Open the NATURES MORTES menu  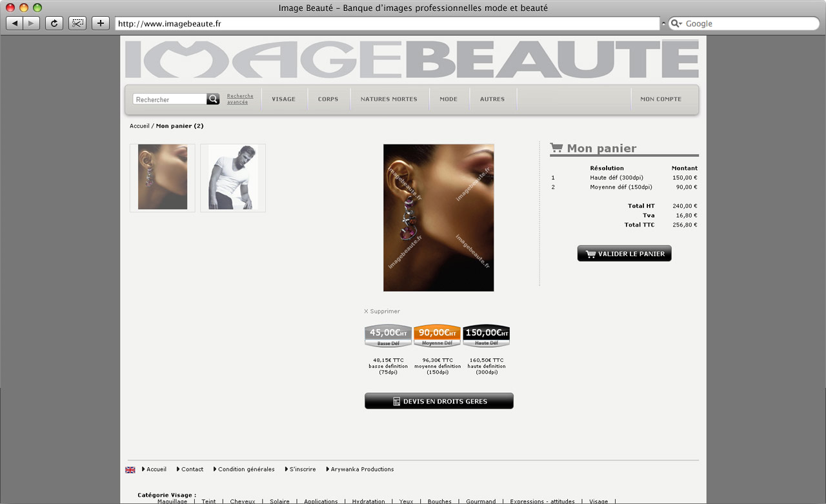tap(389, 99)
